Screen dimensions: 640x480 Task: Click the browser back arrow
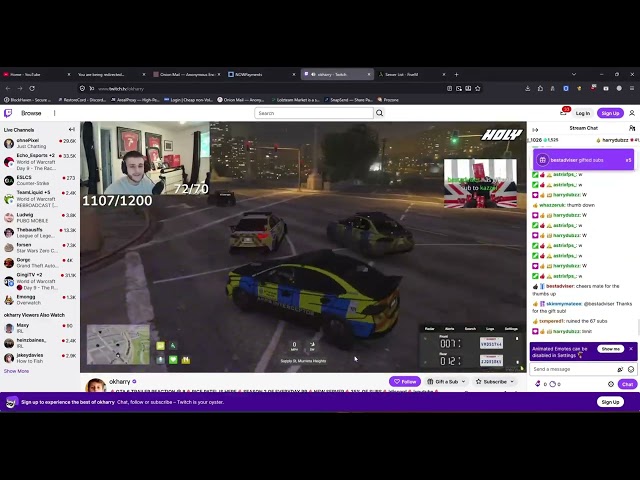(8, 88)
